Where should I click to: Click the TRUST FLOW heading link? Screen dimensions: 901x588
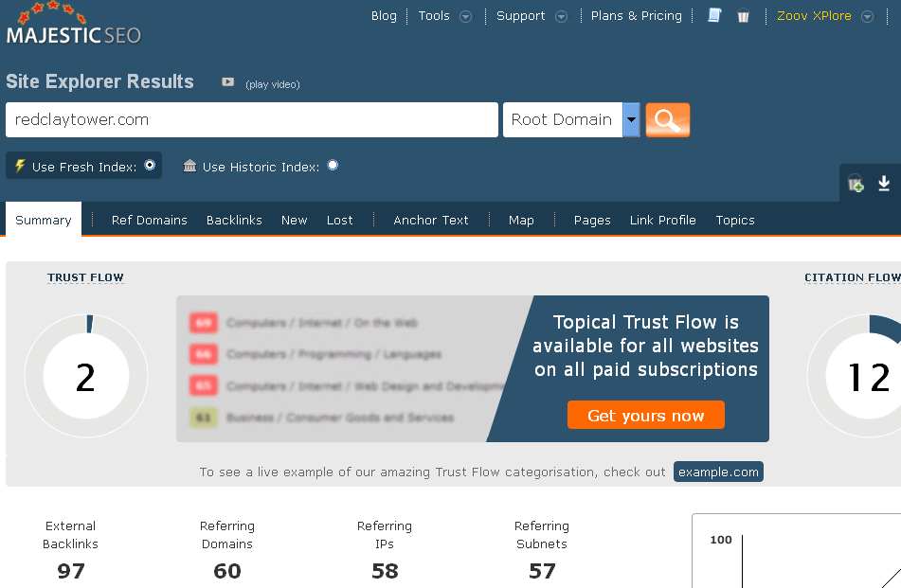pos(85,278)
